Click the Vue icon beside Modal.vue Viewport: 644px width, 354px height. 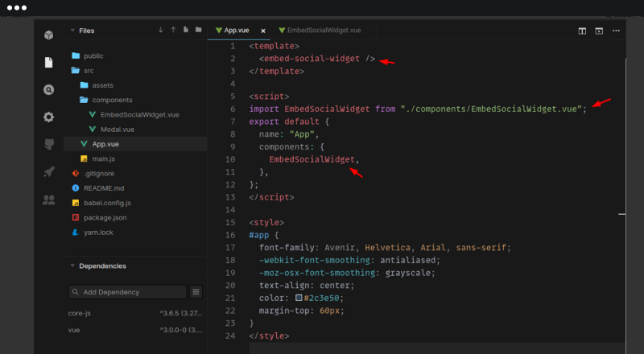93,130
